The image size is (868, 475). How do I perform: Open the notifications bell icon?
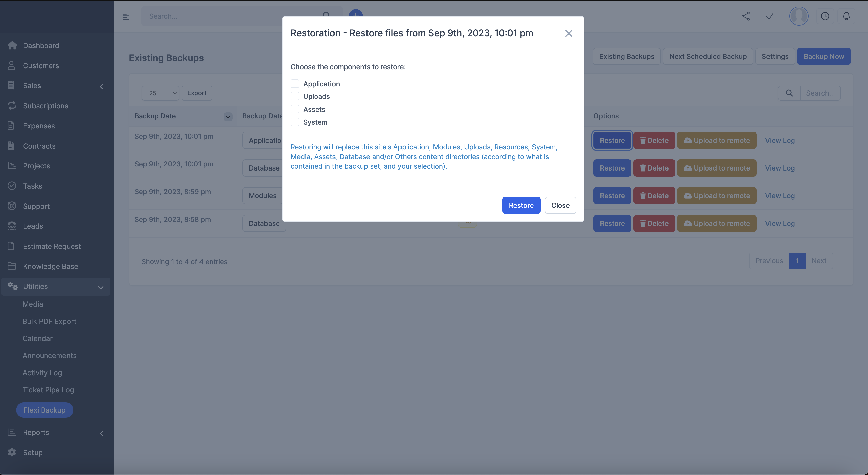tap(846, 16)
